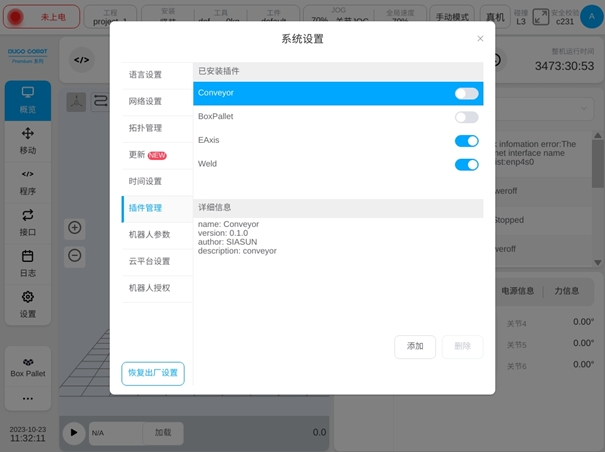Open the 程序 program code icon
Screen dimensions: 605x452
click(x=27, y=181)
